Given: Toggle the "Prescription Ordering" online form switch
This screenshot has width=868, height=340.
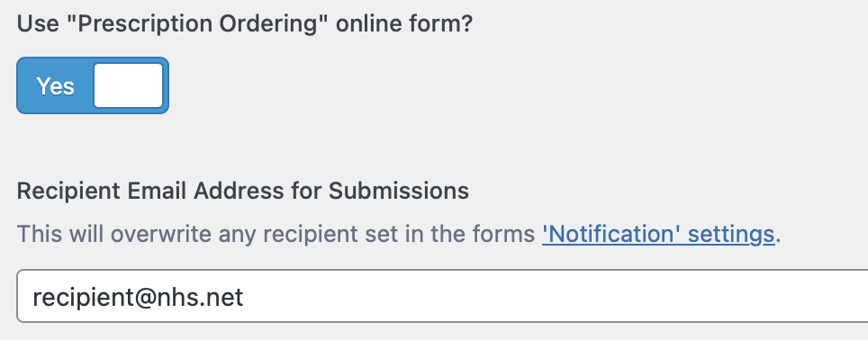Looking at the screenshot, I should pyautogui.click(x=93, y=85).
